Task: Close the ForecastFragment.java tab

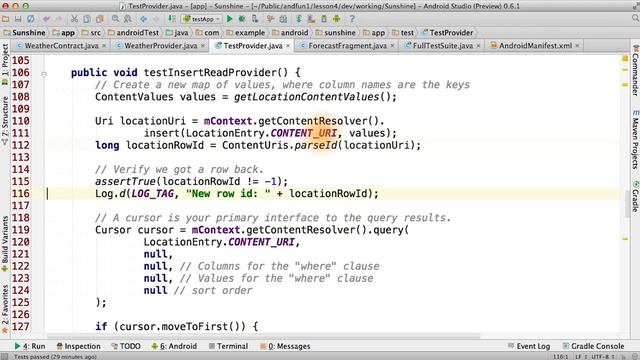Action: click(392, 46)
